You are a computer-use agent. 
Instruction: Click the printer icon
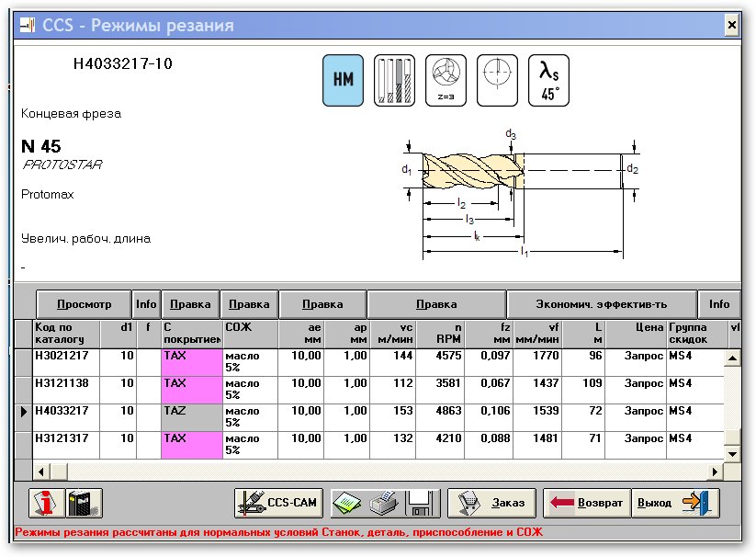(x=384, y=503)
